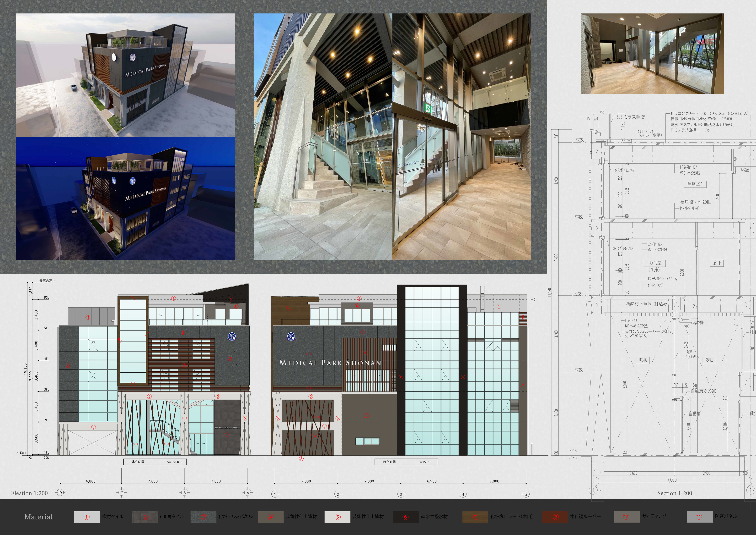Click the 化粧アルミパネル legend label
This screenshot has width=756, height=535.
(236, 517)
